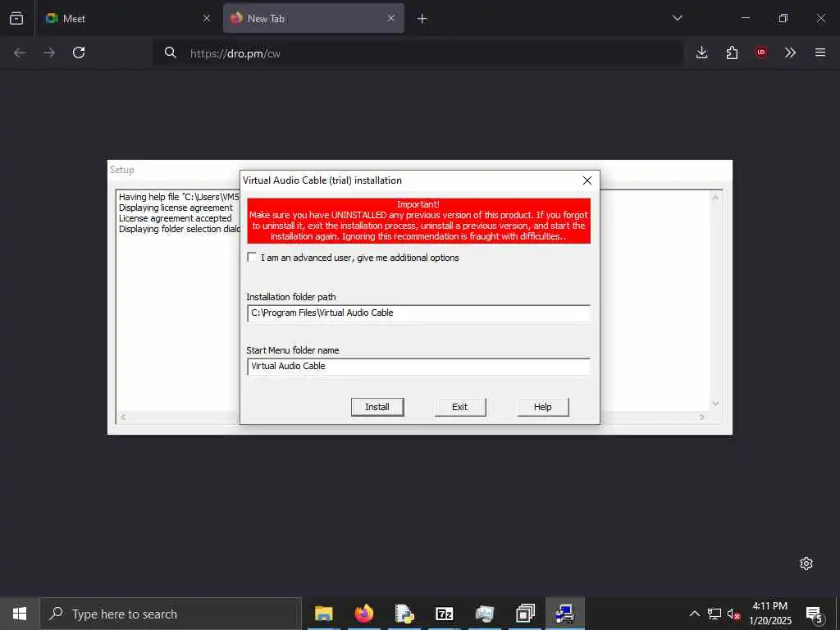Viewport: 840px width, 630px height.
Task: Click left arrow of Setup horizontal scrollbar
Action: 123,417
